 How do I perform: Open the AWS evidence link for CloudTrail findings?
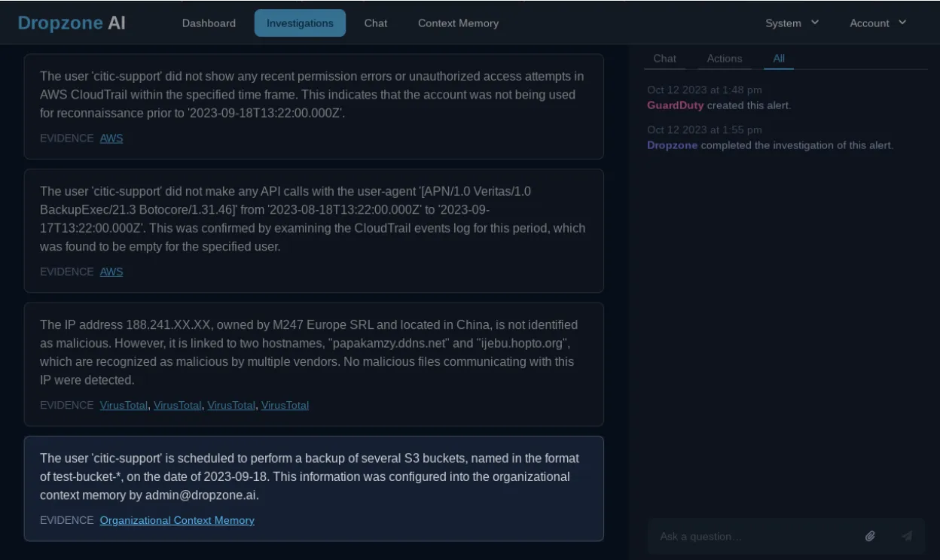(x=111, y=138)
